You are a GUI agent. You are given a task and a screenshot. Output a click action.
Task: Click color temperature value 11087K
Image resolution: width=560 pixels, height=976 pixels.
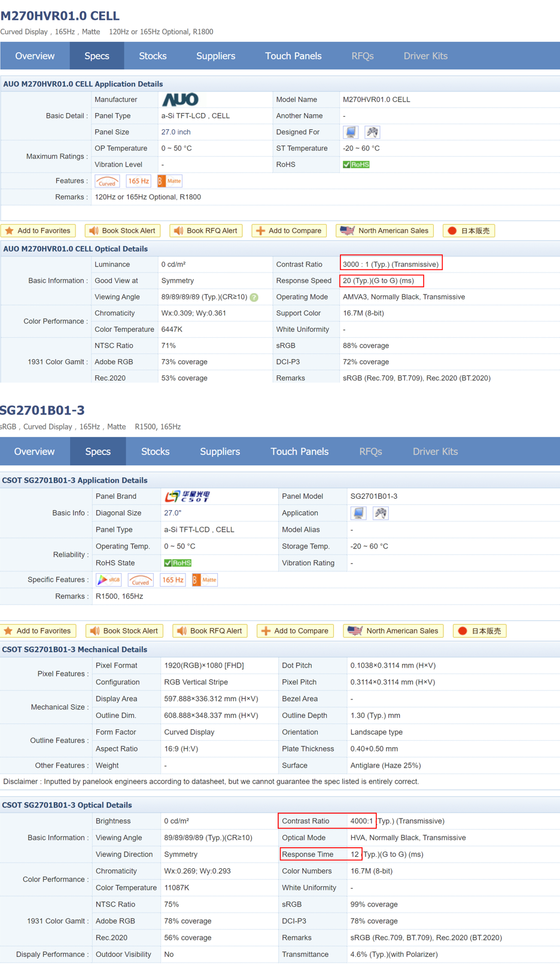point(176,888)
